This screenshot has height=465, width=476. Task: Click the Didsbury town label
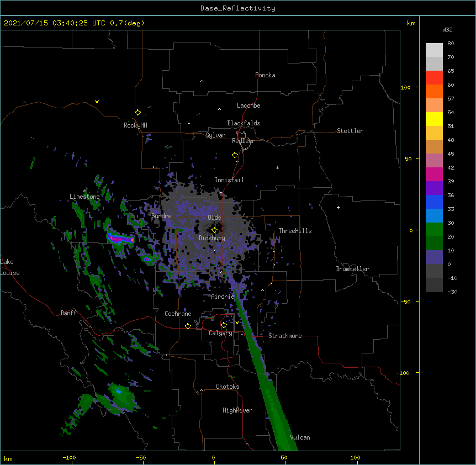212,238
